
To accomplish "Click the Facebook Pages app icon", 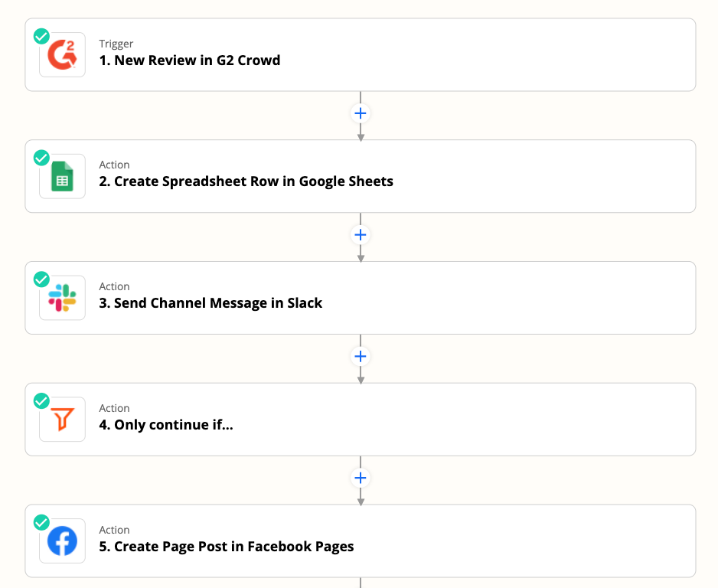I will (62, 541).
